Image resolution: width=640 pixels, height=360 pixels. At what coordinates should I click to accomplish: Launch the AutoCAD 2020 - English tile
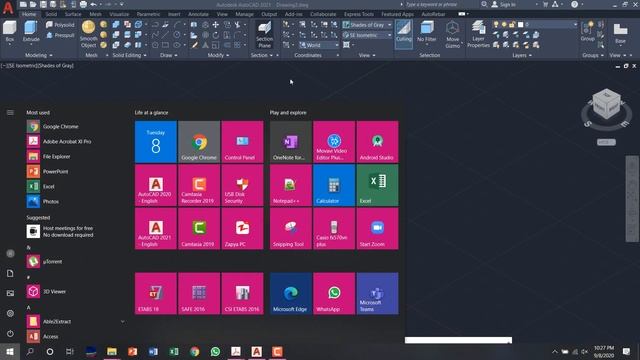pyautogui.click(x=156, y=185)
